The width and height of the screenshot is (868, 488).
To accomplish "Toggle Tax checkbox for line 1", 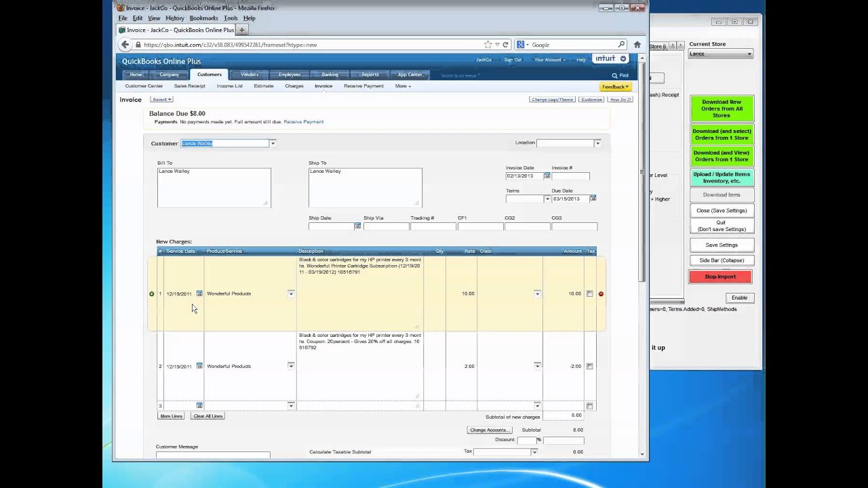I will coord(590,293).
